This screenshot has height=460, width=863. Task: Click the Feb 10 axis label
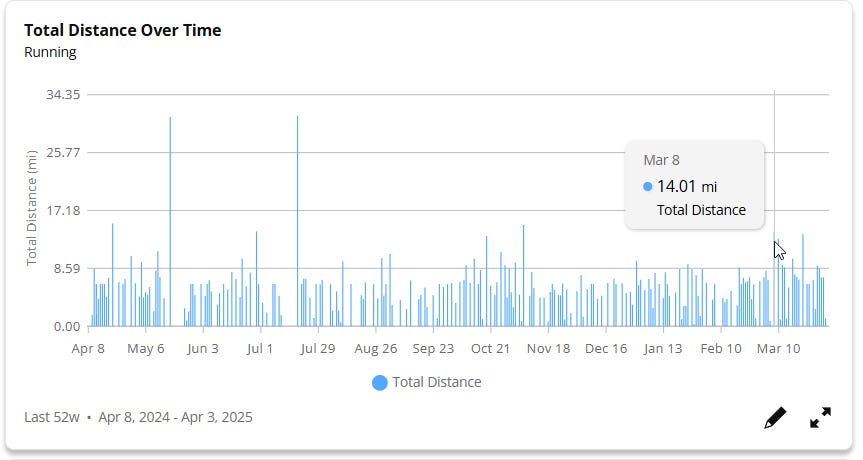[721, 349]
